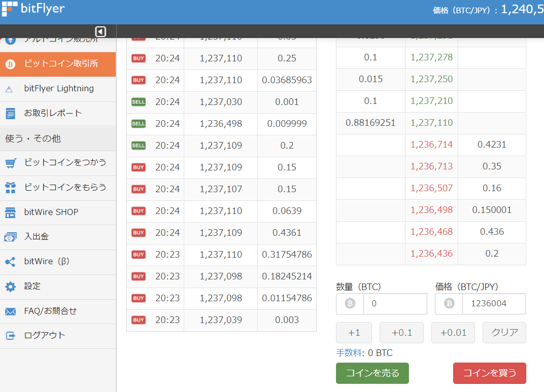Click the 手数料 fee link
Image resolution: width=544 pixels, height=392 pixels.
click(x=349, y=353)
